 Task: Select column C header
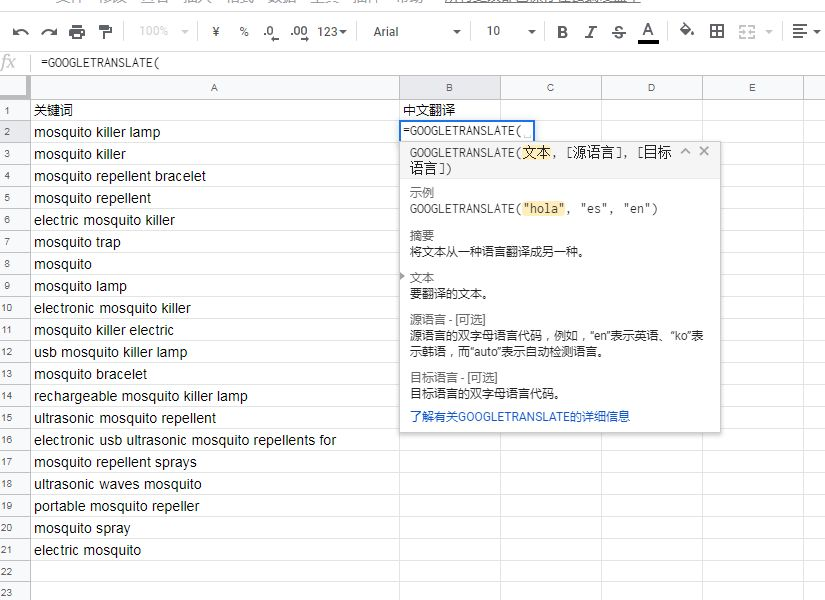coord(551,88)
